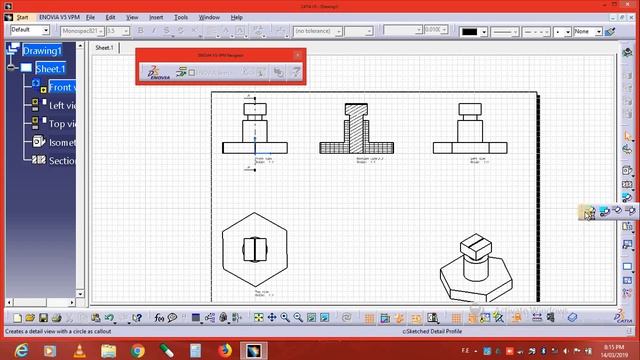Print the drawing using the printer icon

point(56,318)
